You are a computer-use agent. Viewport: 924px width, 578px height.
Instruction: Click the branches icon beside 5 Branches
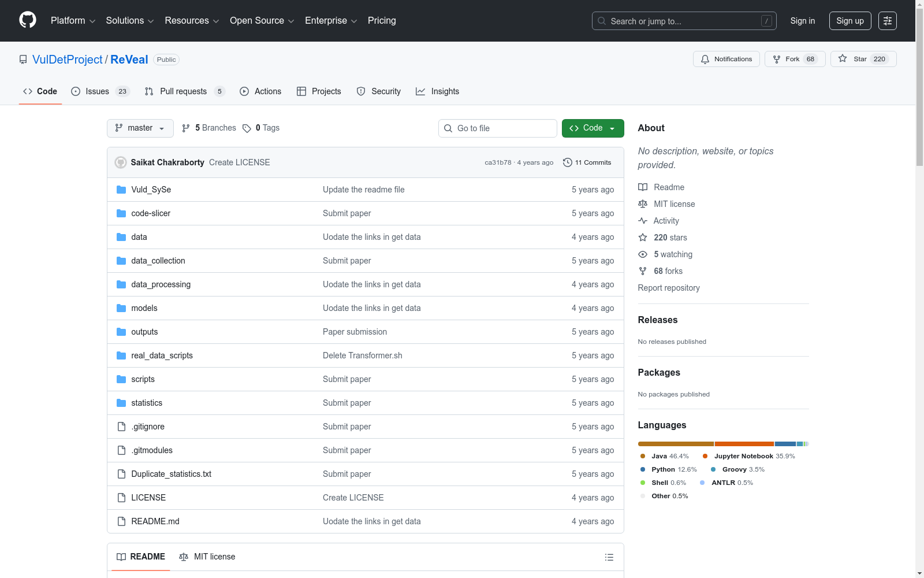coord(186,128)
